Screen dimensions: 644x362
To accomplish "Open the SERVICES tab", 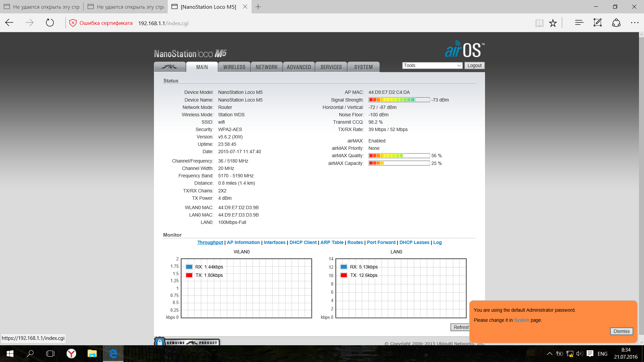I will (331, 67).
